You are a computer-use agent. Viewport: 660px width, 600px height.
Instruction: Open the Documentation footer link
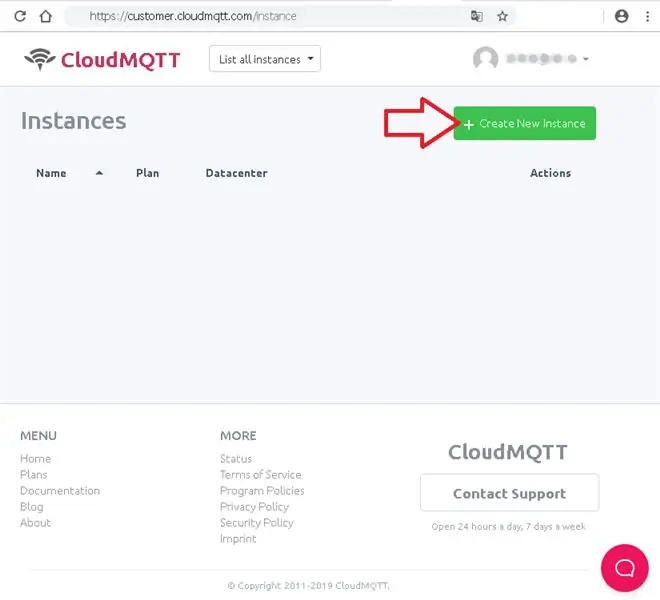point(60,491)
